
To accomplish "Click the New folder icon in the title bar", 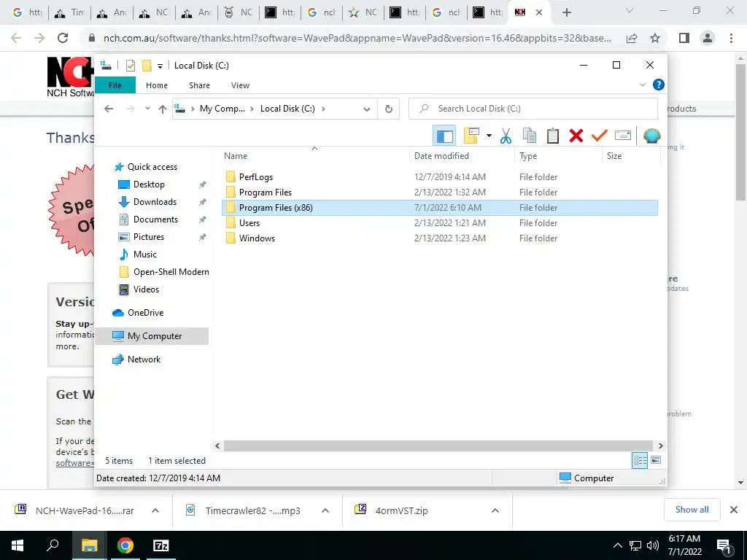I will pyautogui.click(x=147, y=66).
